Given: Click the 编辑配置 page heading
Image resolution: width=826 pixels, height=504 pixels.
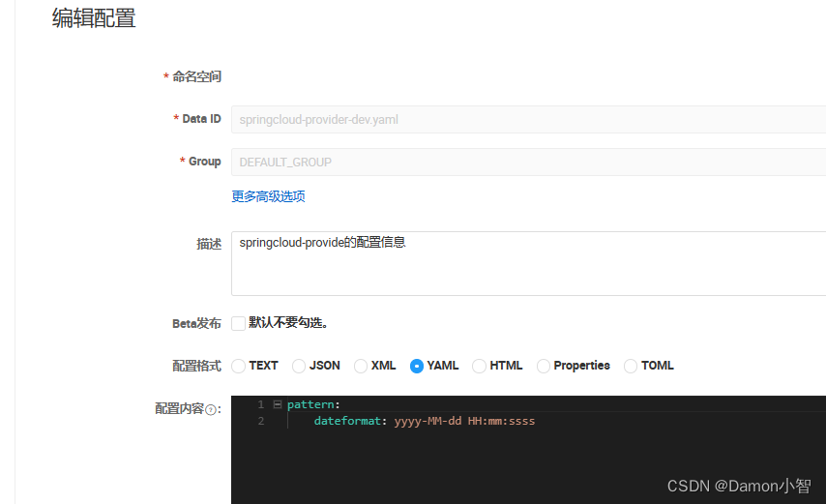Looking at the screenshot, I should [x=94, y=18].
